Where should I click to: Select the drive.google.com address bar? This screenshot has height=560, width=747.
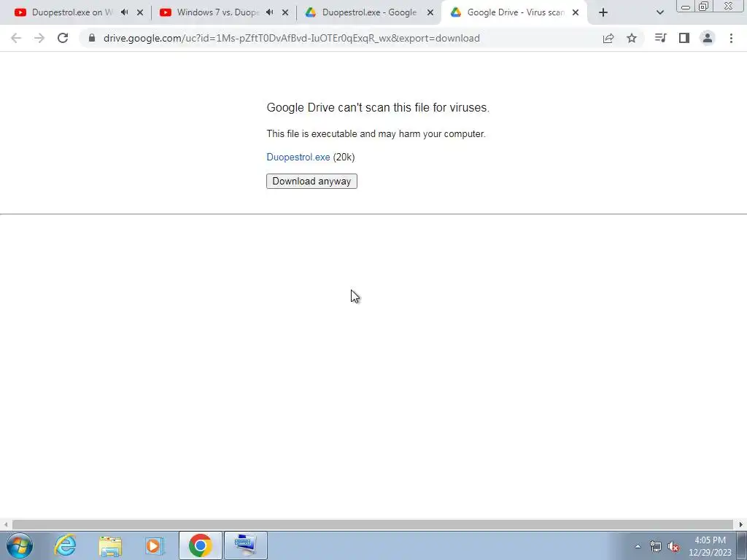[x=292, y=38]
